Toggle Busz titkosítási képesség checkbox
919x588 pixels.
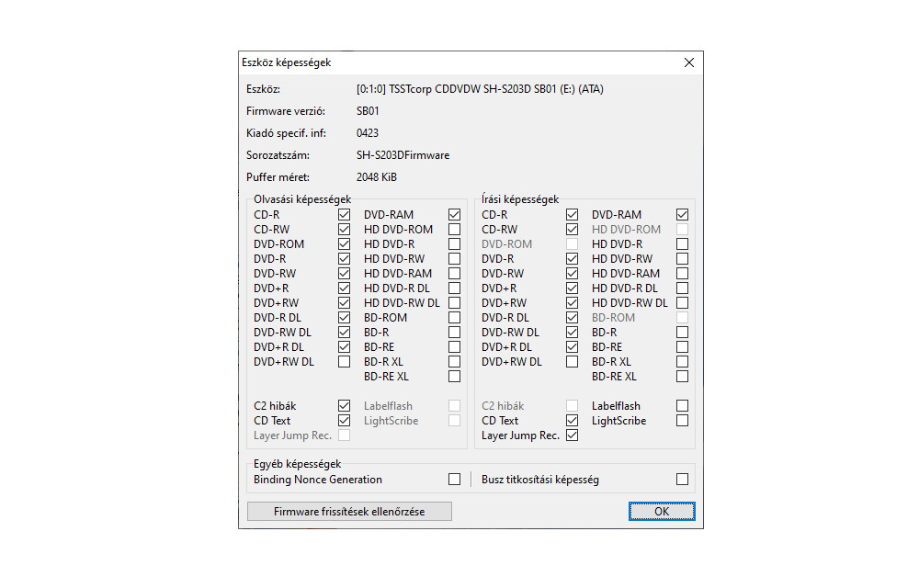point(682,480)
